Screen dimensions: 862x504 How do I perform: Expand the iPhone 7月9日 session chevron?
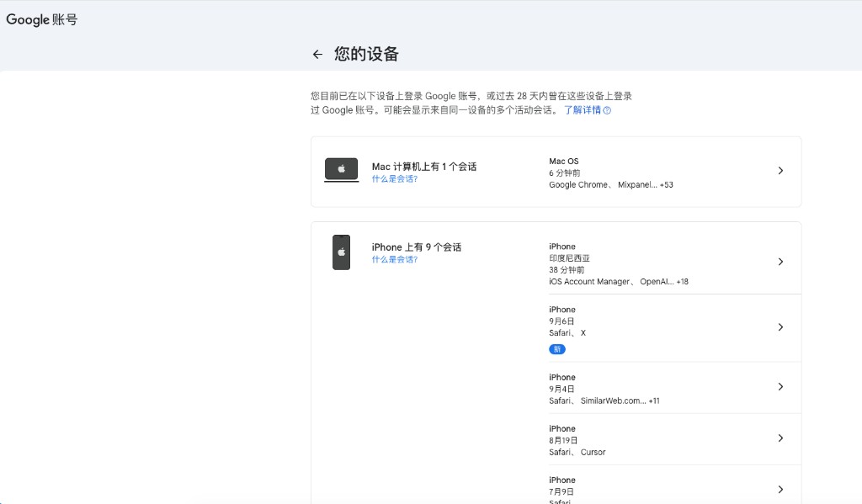[x=780, y=489]
